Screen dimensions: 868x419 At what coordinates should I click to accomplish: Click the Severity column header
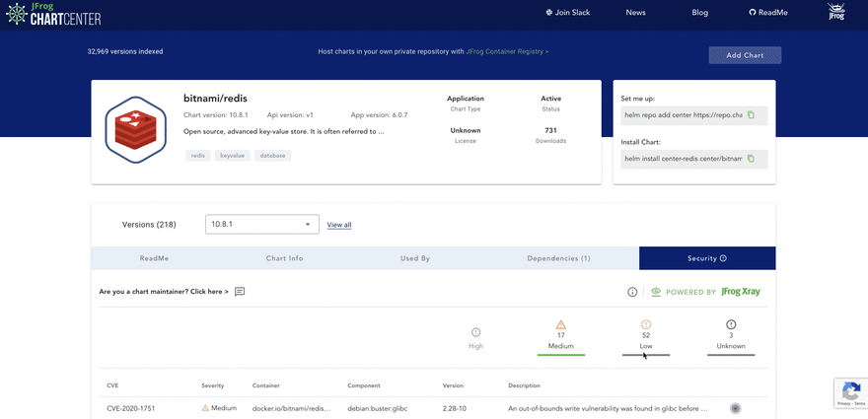(x=213, y=385)
